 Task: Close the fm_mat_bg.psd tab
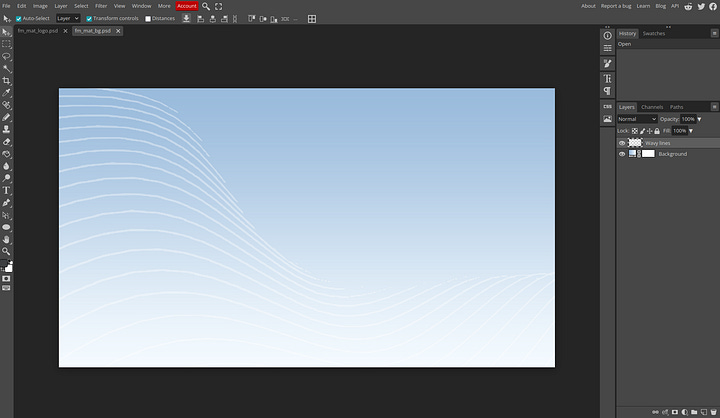tap(118, 31)
